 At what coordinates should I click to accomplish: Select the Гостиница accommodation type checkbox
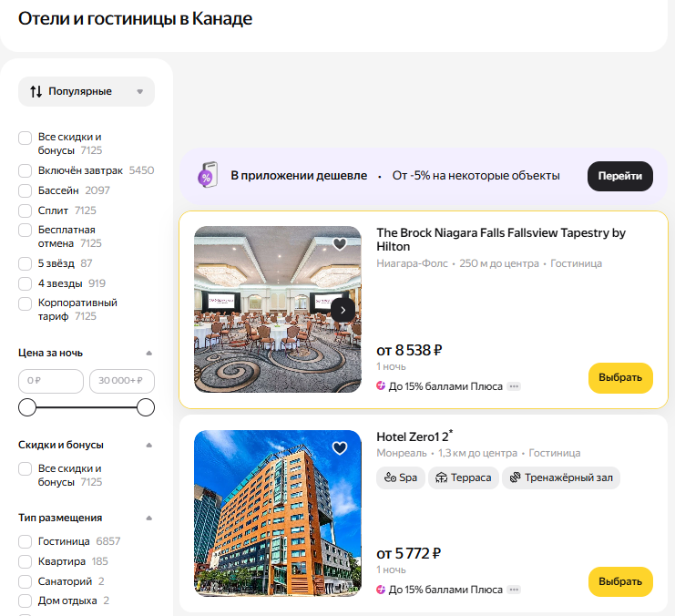coord(26,541)
